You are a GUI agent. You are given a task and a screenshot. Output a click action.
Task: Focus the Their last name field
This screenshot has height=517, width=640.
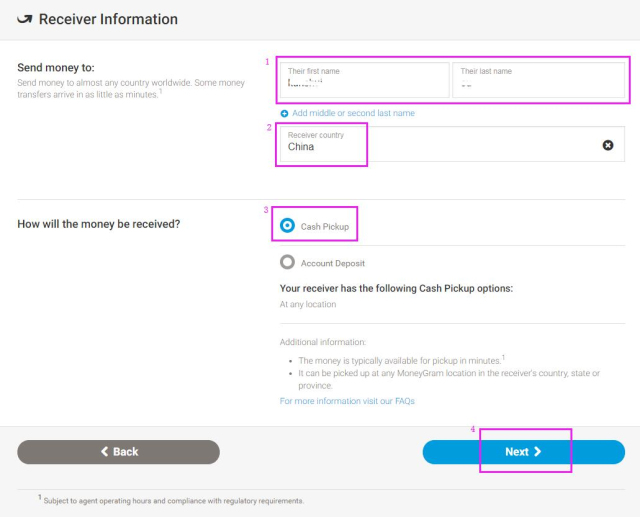pos(538,80)
